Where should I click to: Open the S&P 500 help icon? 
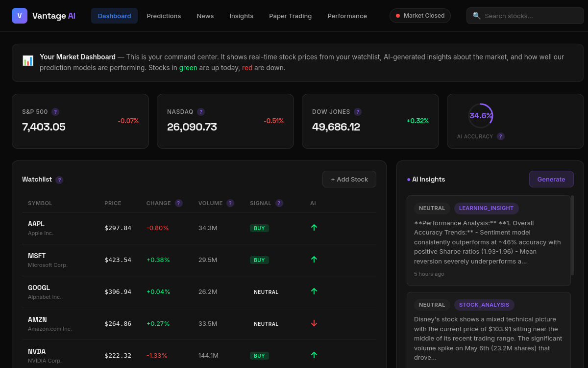pyautogui.click(x=55, y=112)
